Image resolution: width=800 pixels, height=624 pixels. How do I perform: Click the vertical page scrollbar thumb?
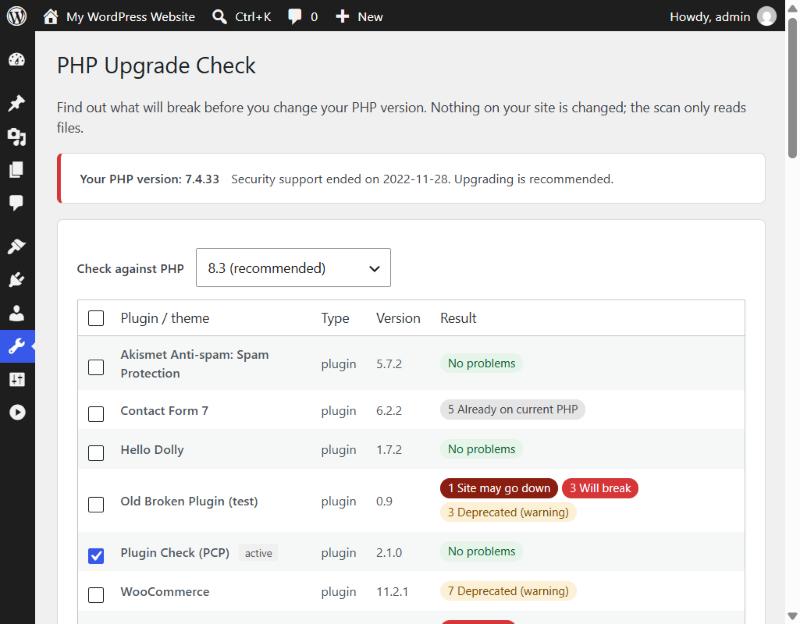(x=792, y=88)
